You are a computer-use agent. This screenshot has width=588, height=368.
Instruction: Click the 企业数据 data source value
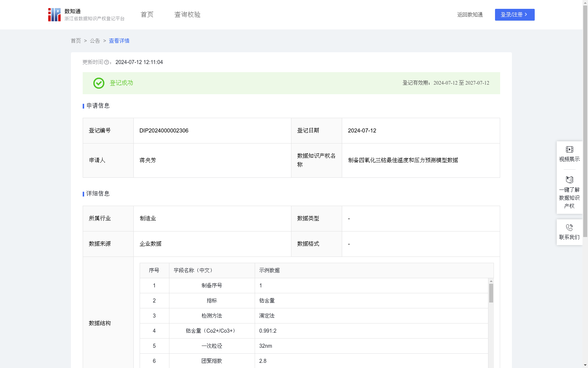coord(150,244)
